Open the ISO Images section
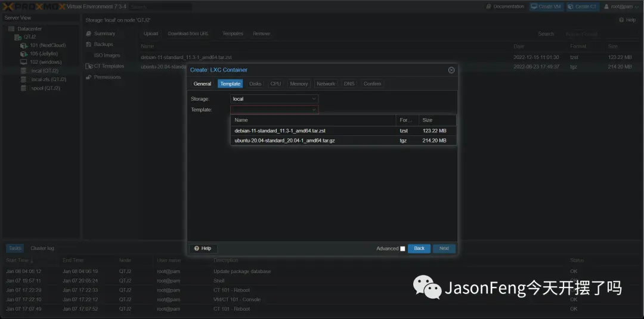Screen dimensions: 644x319 (x=107, y=55)
